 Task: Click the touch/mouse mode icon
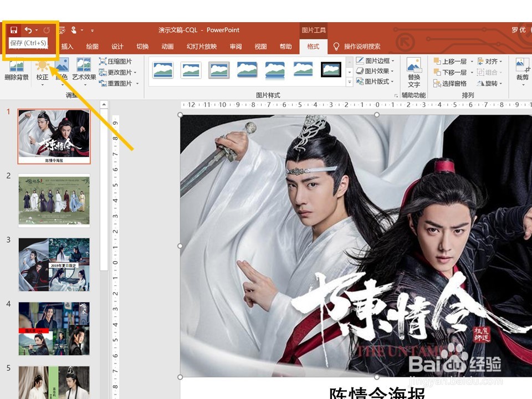pos(74,30)
